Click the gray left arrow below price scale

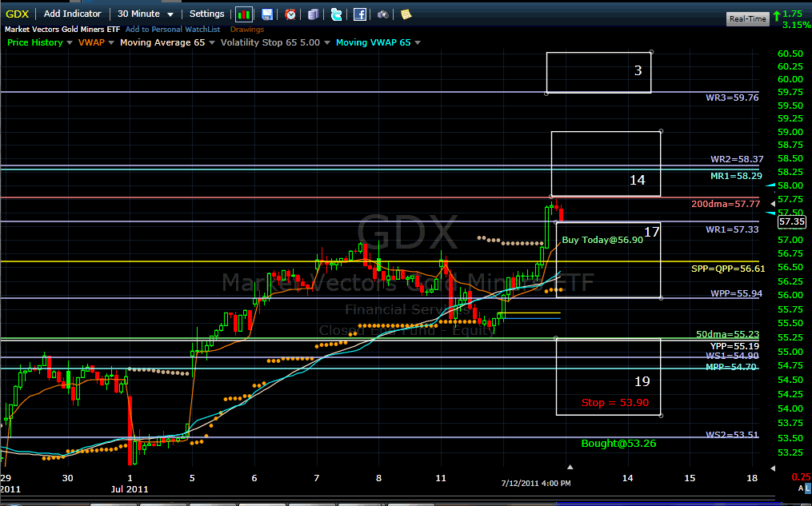773,468
